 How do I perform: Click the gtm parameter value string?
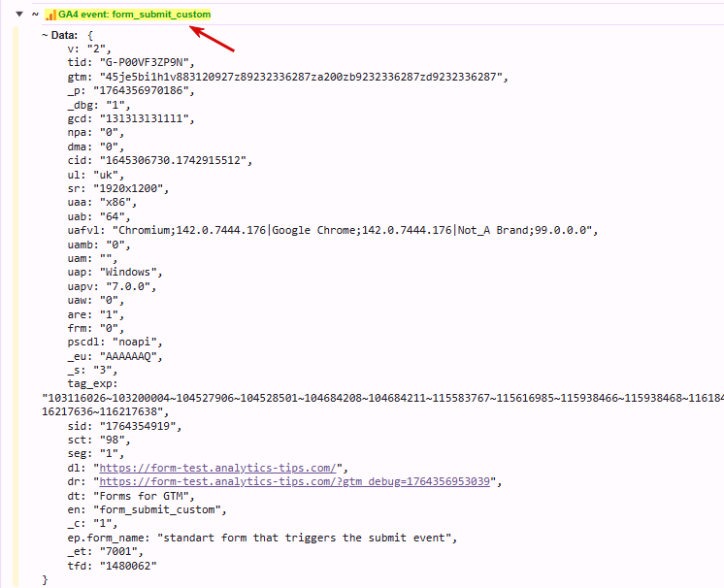pos(301,77)
